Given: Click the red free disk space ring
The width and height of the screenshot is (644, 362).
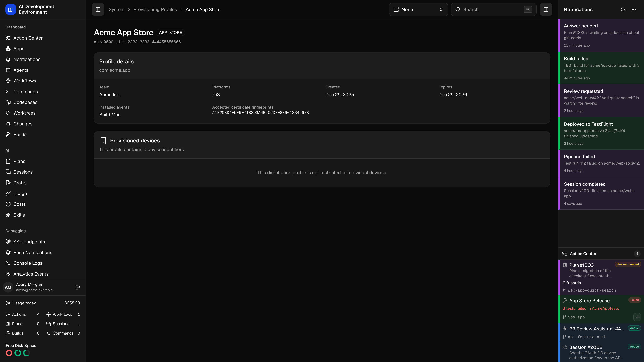Looking at the screenshot, I should tap(9, 353).
